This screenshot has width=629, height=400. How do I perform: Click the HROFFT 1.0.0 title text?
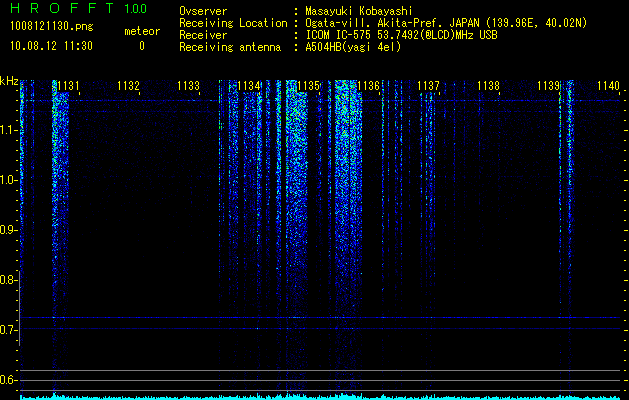(78, 8)
